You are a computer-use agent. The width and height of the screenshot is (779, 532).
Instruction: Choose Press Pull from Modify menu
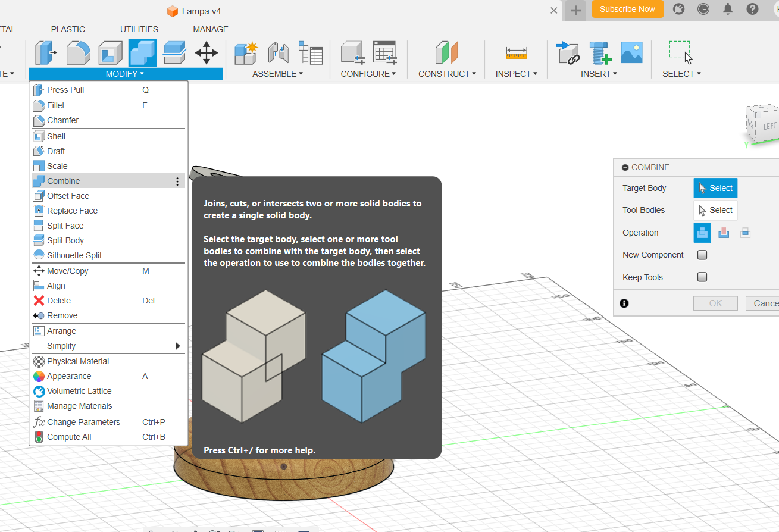108,90
